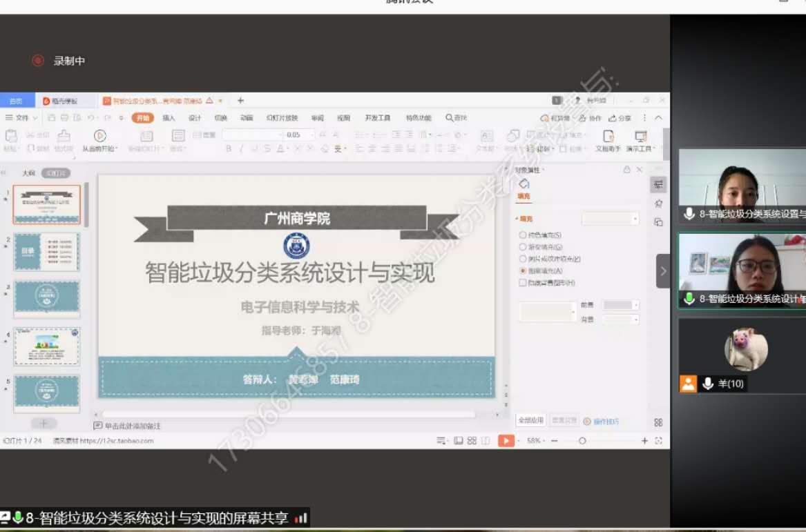Start slideshow with orange play button
806x532 pixels.
506,441
